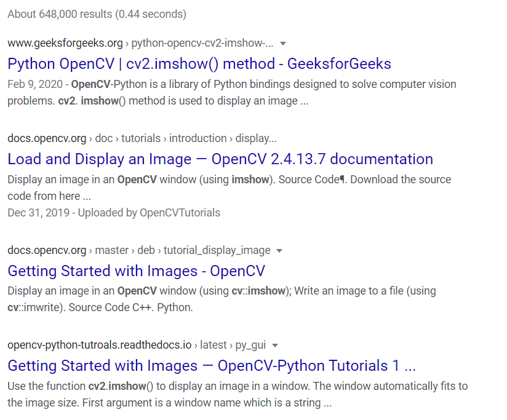Click the "py_gui" breadcrumb segment

coord(250,345)
